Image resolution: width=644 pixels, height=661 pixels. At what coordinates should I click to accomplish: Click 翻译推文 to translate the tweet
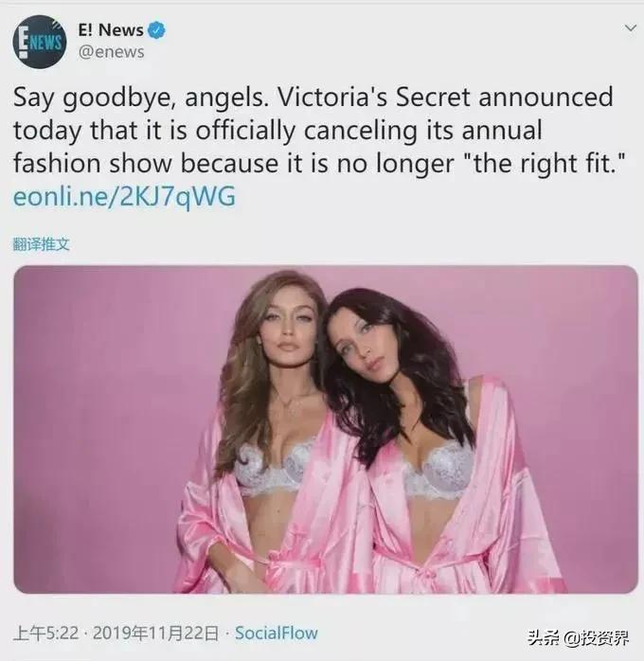click(x=41, y=244)
